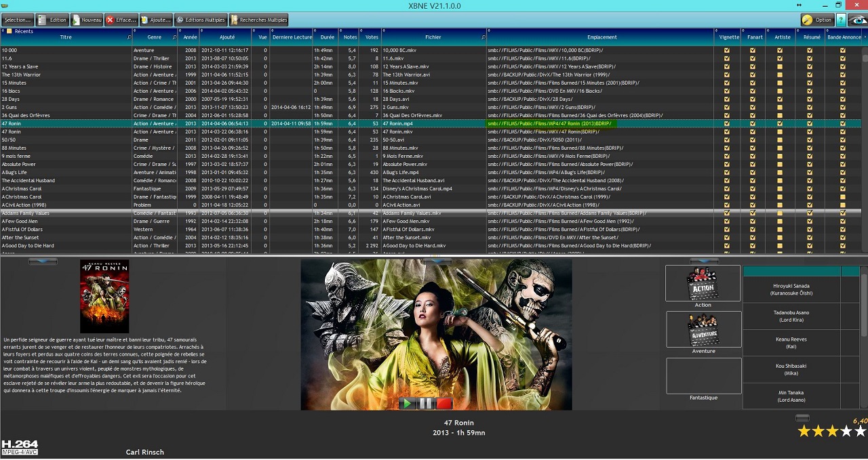Pause the trailer playback
The image size is (868, 460).
426,403
